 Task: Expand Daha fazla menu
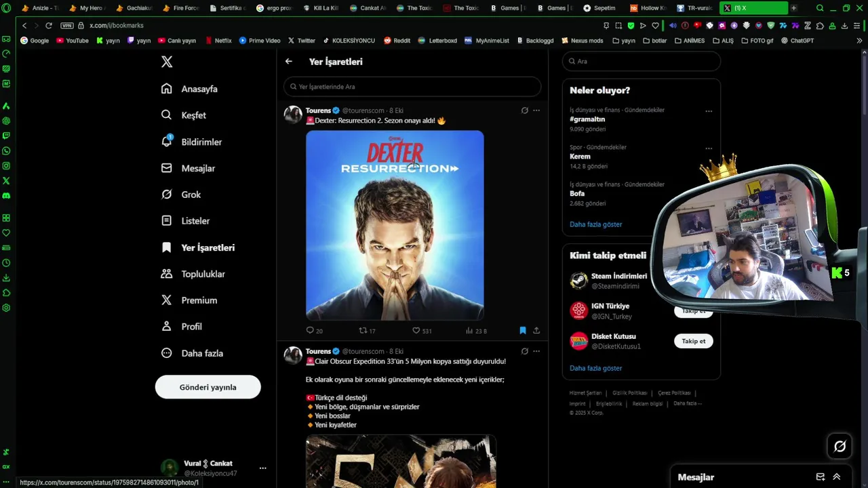pyautogui.click(x=191, y=353)
